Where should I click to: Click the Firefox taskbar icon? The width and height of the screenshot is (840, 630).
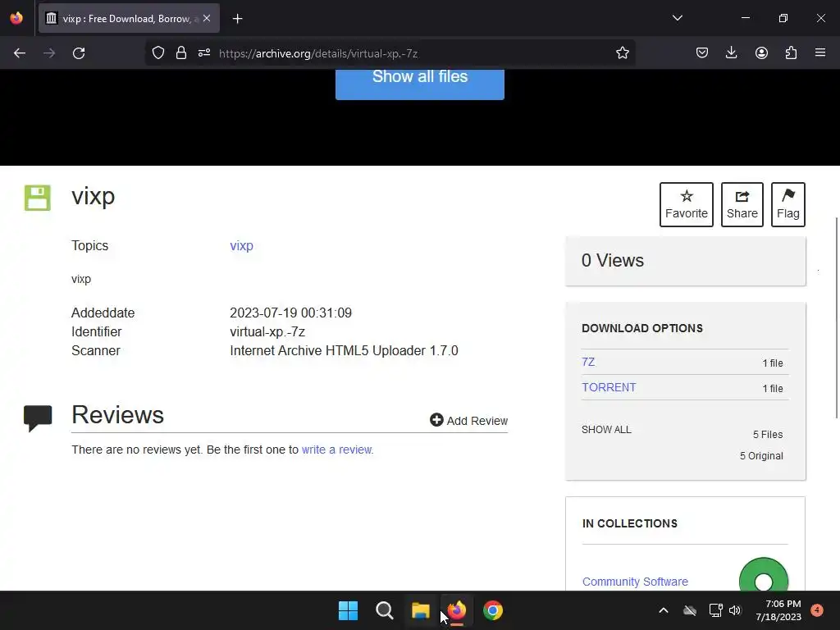pyautogui.click(x=456, y=610)
